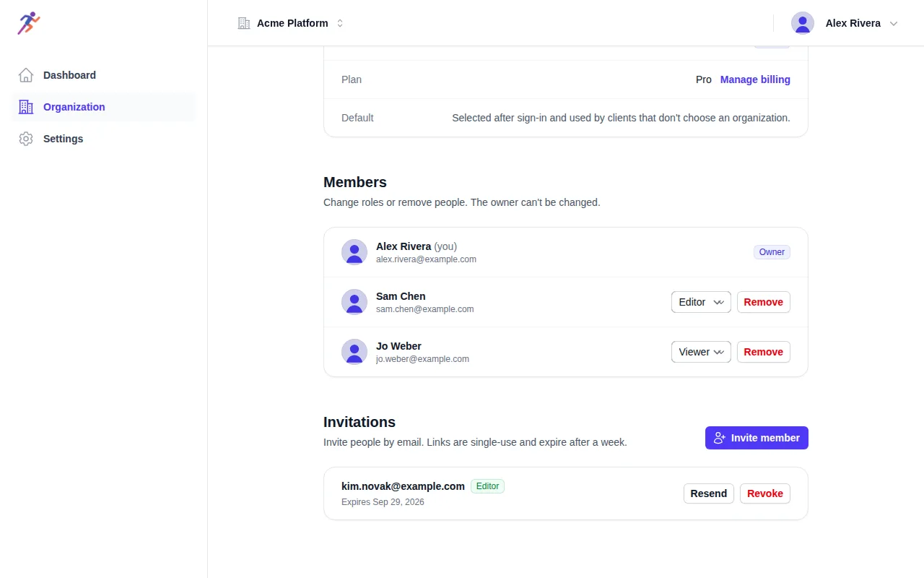Revoke the kim.novak@example.com invitation
Viewport: 924px width, 578px height.
(x=765, y=493)
